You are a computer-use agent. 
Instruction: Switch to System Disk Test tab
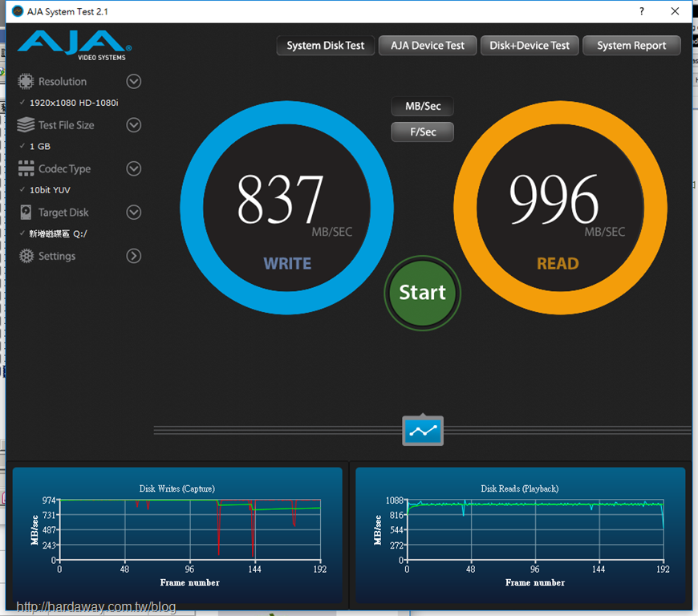tap(326, 46)
